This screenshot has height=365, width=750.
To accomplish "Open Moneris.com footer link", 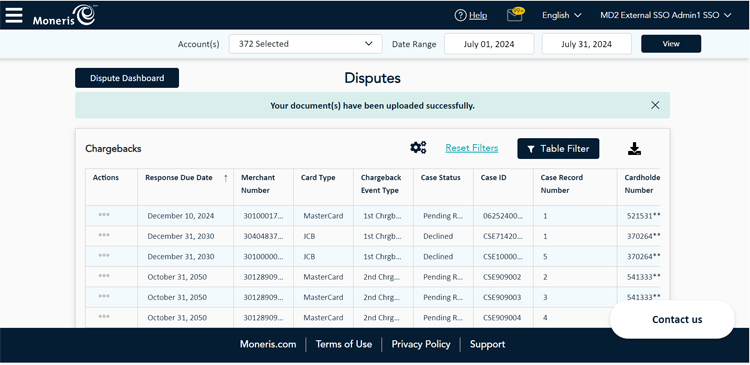I will coord(268,344).
